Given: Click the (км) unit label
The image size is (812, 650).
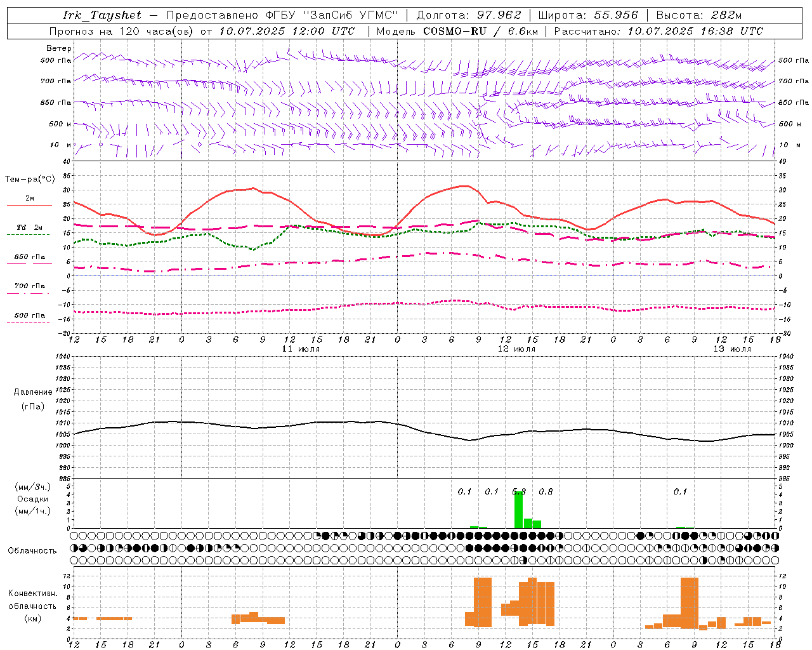Looking at the screenshot, I should [32, 618].
